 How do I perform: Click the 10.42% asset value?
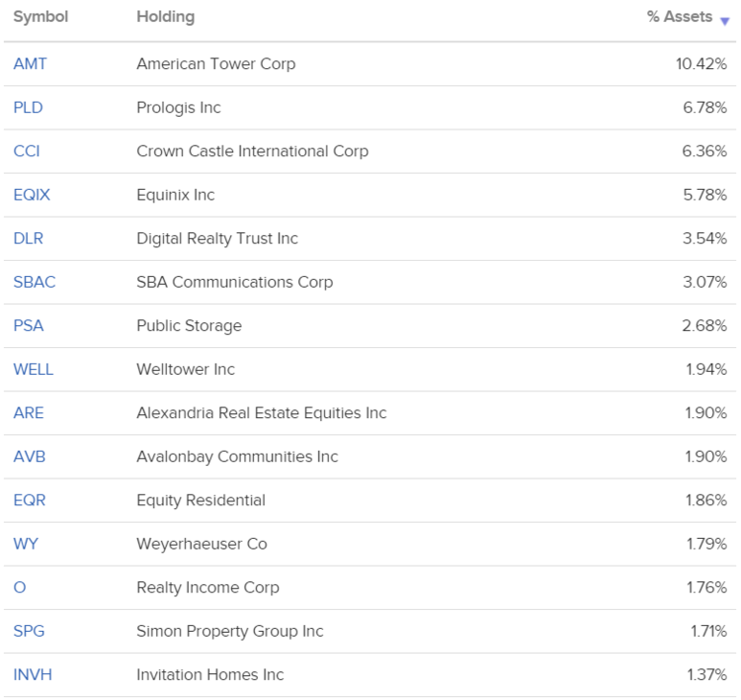click(702, 64)
